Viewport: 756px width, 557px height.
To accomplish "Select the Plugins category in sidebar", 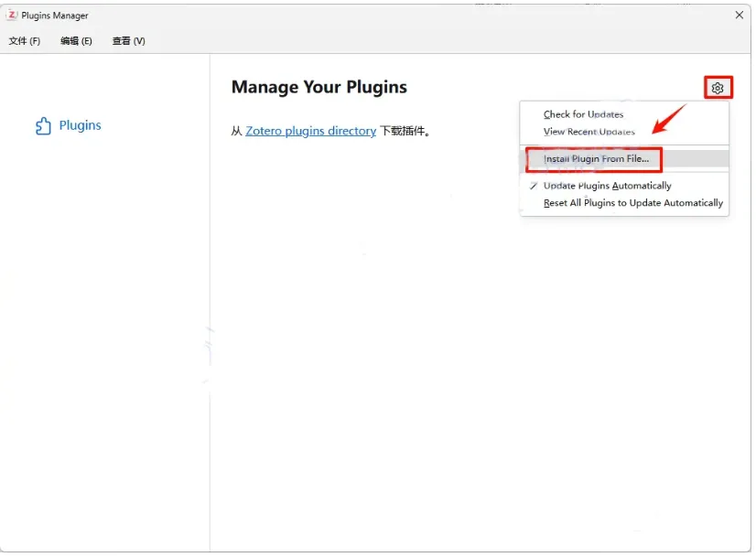I will tap(69, 126).
